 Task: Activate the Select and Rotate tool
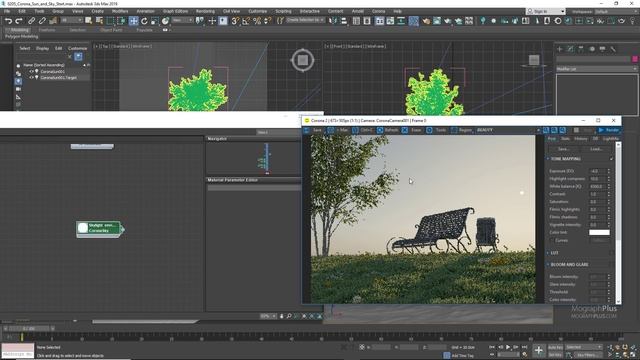point(144,21)
